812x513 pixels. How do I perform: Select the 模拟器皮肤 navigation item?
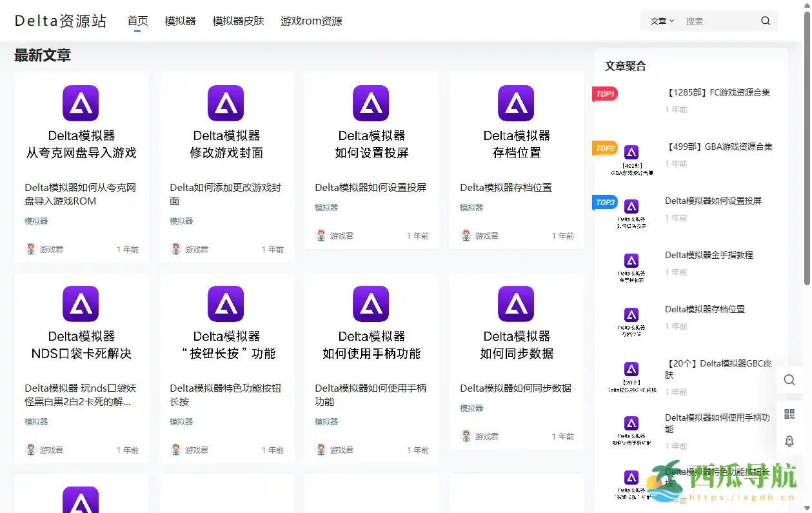click(239, 21)
